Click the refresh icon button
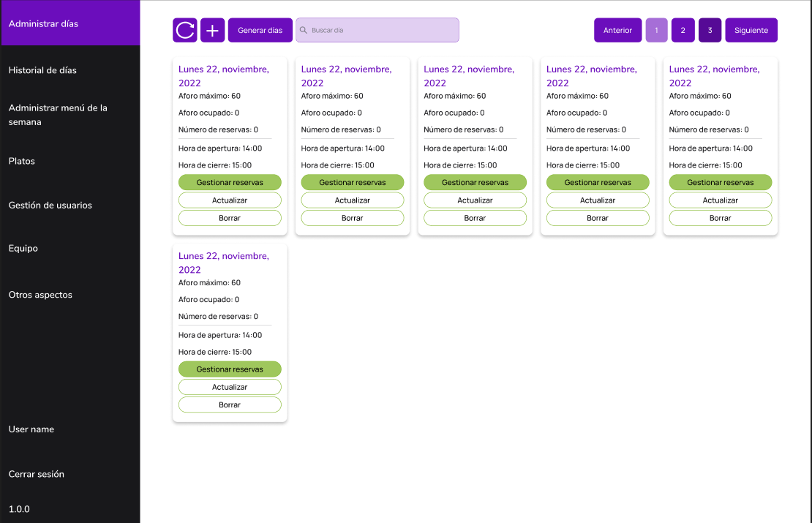The image size is (812, 523). tap(185, 30)
